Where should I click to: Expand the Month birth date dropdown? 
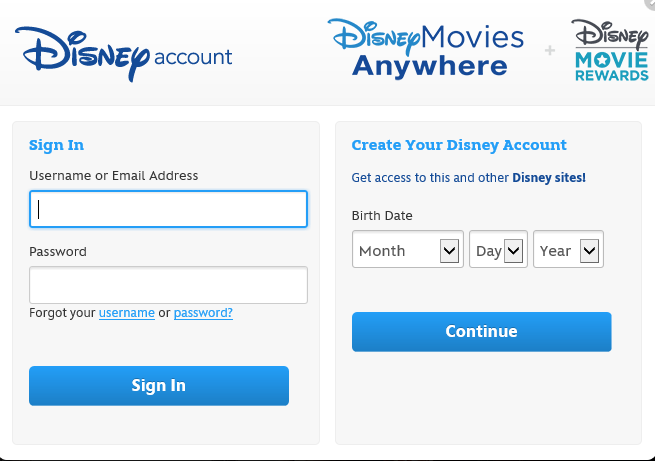[x=408, y=250]
